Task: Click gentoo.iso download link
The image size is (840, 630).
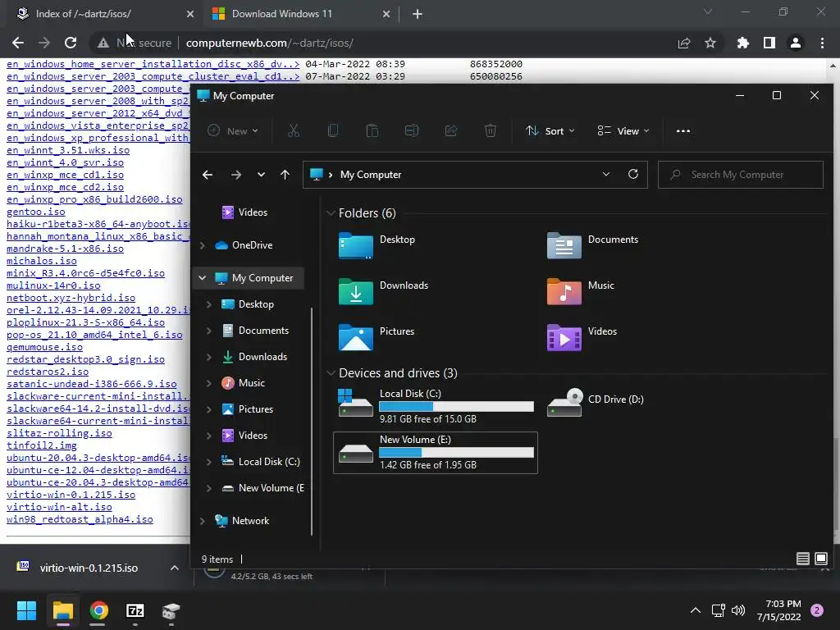Action: pos(36,212)
